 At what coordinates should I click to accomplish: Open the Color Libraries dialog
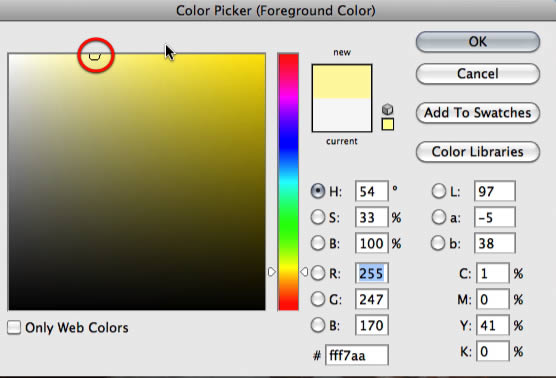[x=478, y=152]
